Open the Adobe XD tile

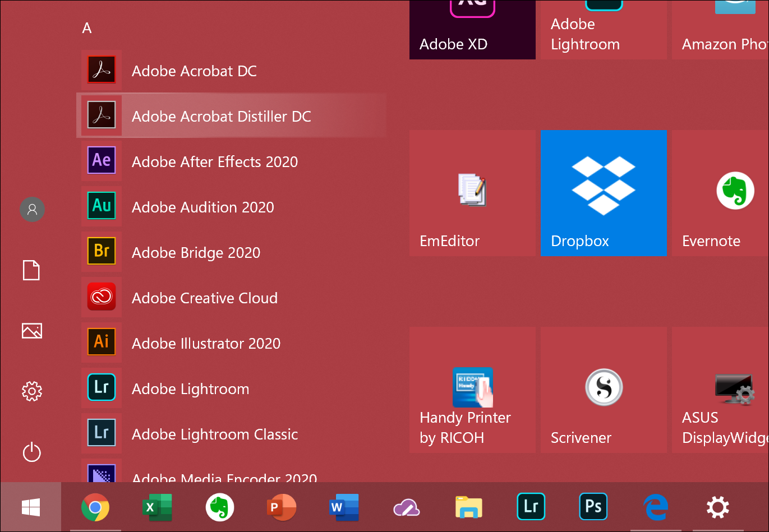(x=472, y=30)
